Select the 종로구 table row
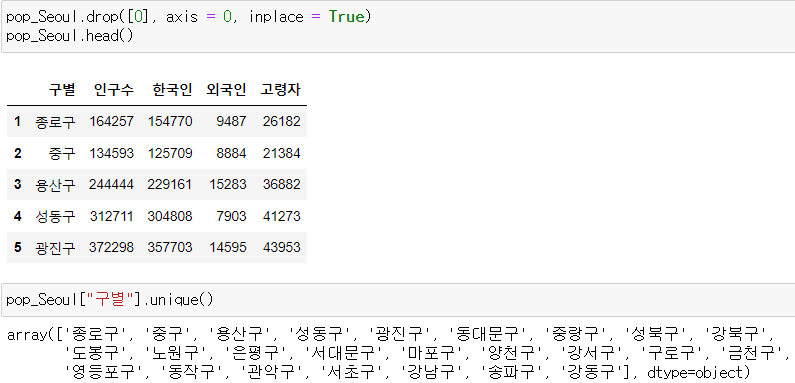Viewport: 795px width, 383px height. [x=157, y=122]
